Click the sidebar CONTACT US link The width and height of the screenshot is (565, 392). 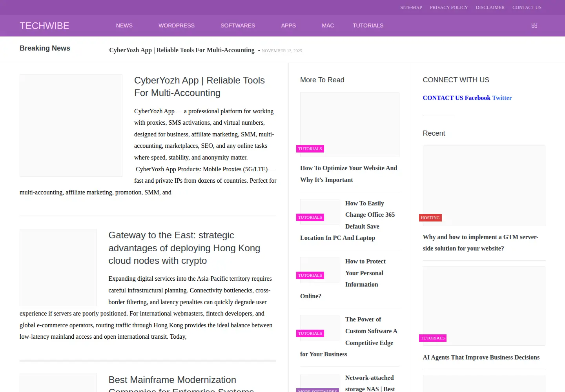click(x=443, y=98)
